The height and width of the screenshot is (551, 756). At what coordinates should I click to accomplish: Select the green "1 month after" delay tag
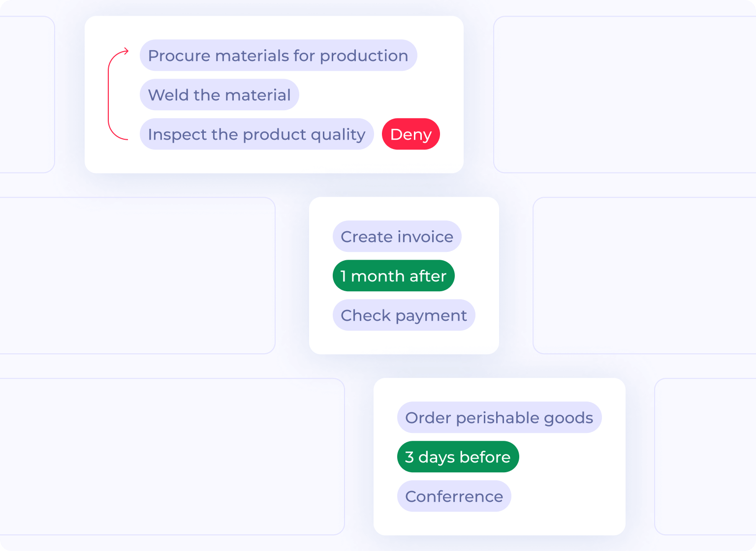coord(393,276)
